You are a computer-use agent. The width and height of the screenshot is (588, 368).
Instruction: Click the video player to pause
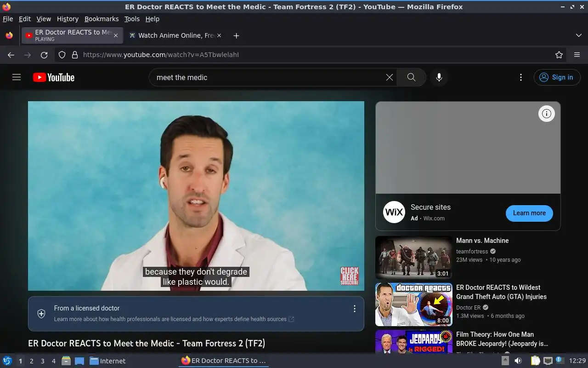click(x=196, y=196)
